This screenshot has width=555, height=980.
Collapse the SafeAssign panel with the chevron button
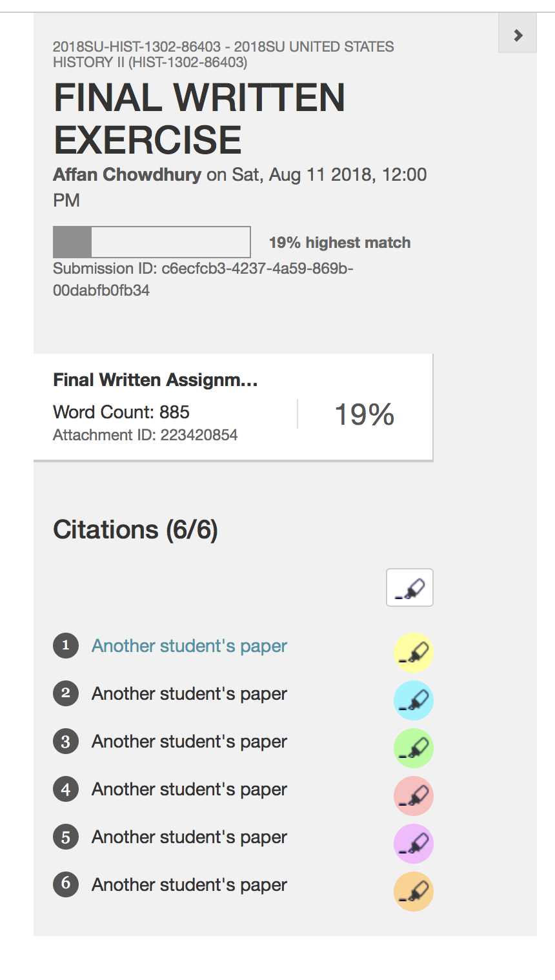(x=518, y=36)
